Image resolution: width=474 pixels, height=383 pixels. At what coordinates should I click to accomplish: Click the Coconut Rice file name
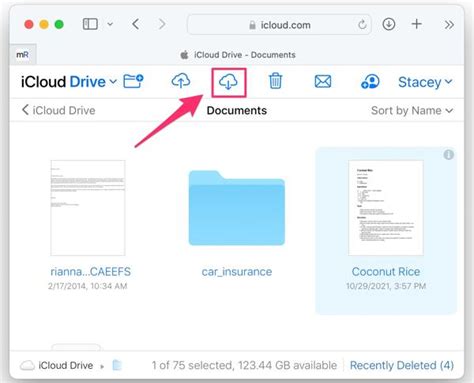pos(386,272)
